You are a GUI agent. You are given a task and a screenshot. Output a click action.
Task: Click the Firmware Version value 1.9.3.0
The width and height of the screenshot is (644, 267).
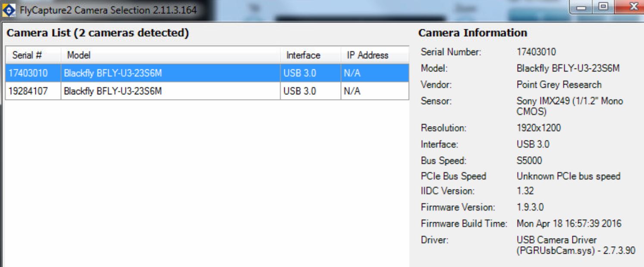point(530,208)
